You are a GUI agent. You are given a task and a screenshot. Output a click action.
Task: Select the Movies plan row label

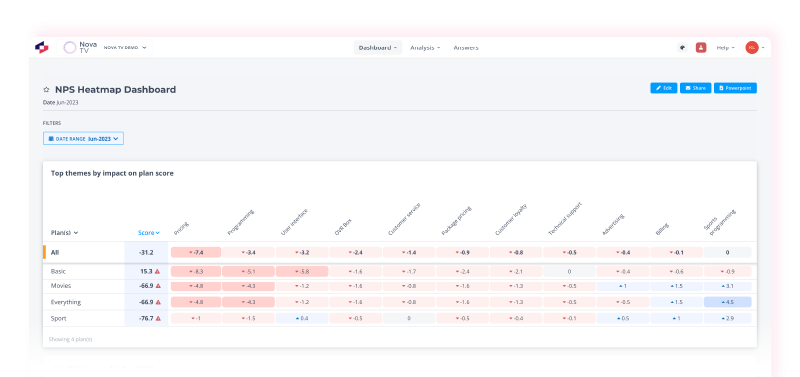(61, 286)
